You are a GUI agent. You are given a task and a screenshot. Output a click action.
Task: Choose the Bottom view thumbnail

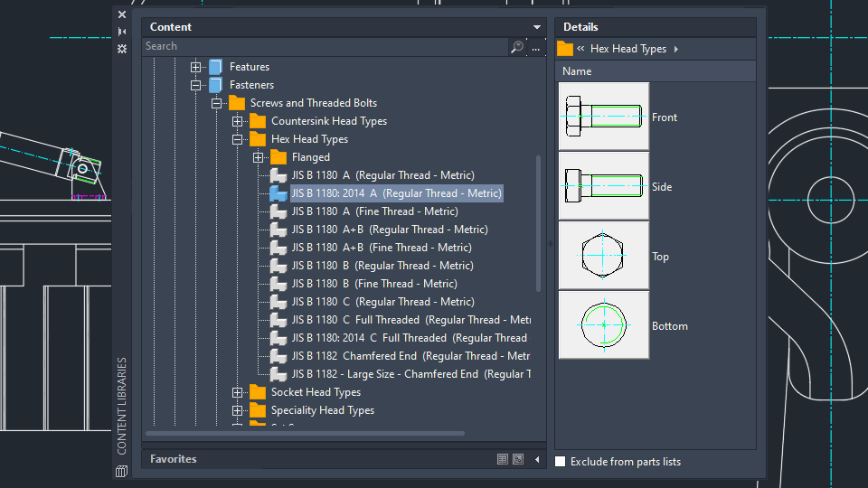[603, 325]
